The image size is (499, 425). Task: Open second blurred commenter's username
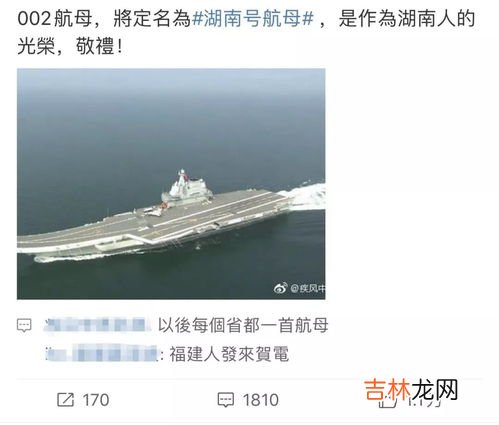tap(102, 354)
